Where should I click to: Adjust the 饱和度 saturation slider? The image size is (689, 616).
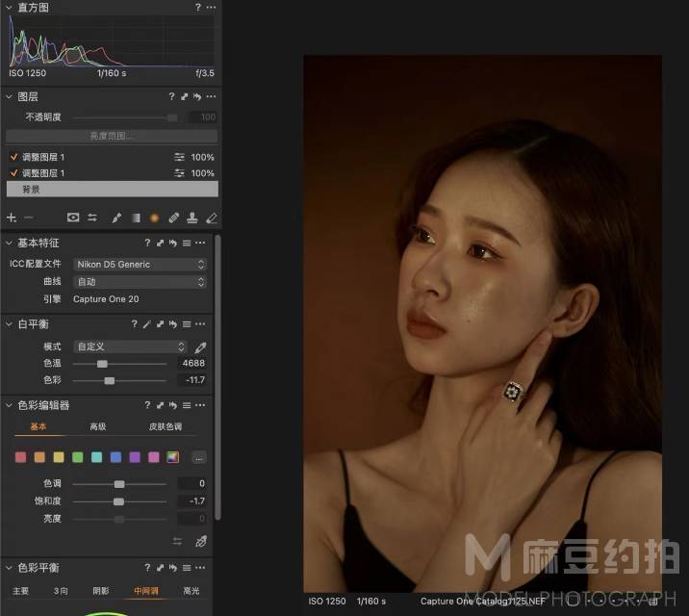(119, 501)
